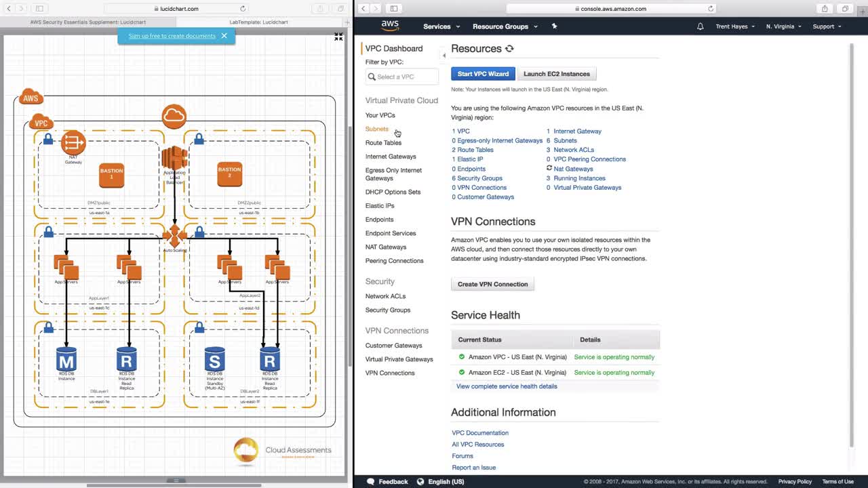
Task: Select the Bastion 2 instance icon
Action: (229, 175)
